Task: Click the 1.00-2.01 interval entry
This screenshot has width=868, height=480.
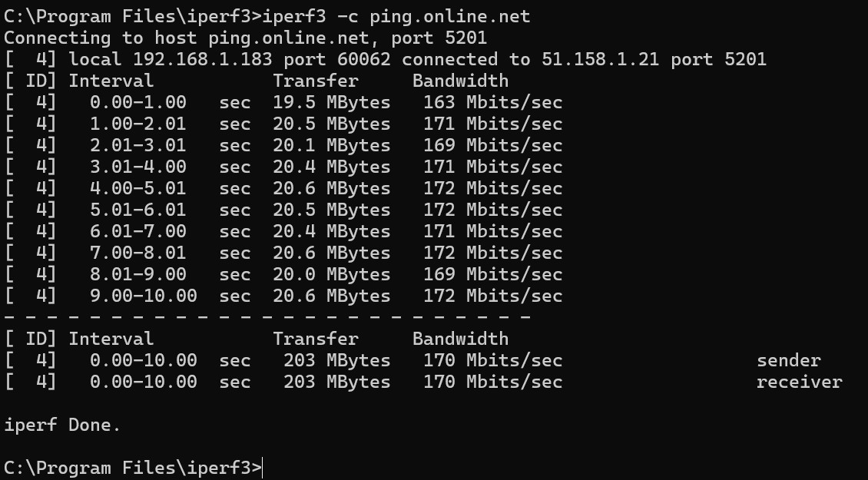Action: tap(137, 124)
